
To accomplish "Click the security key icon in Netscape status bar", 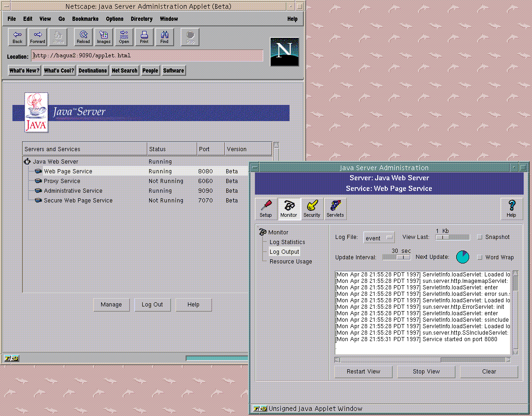I will tap(12, 358).
